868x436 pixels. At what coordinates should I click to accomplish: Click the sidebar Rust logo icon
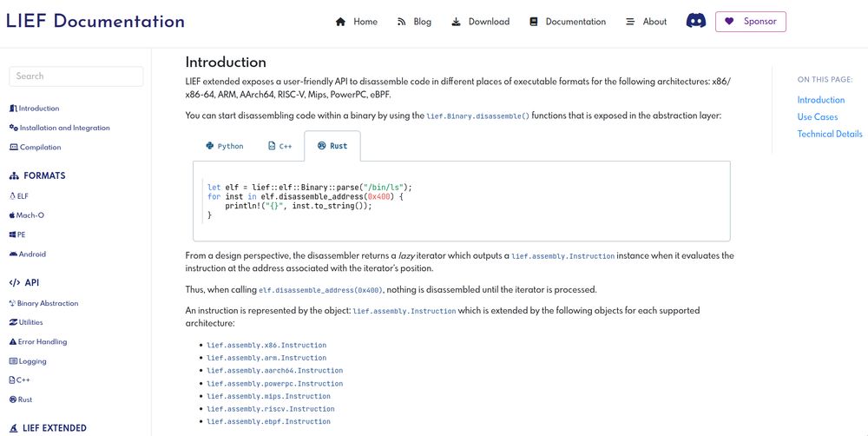13,400
